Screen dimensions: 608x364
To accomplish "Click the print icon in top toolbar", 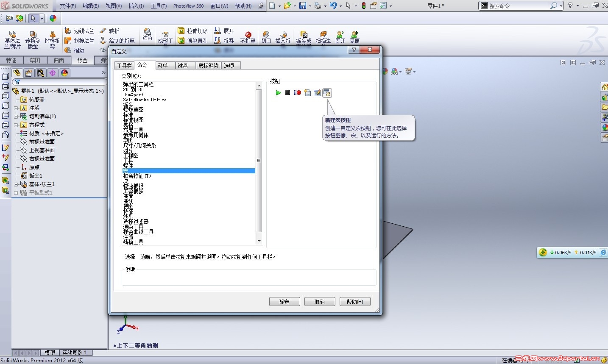I will [318, 6].
